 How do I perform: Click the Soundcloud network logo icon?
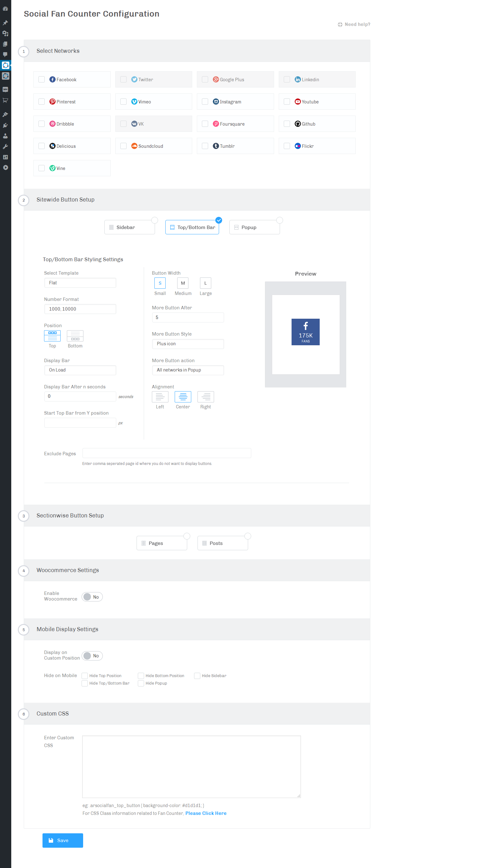click(x=134, y=146)
